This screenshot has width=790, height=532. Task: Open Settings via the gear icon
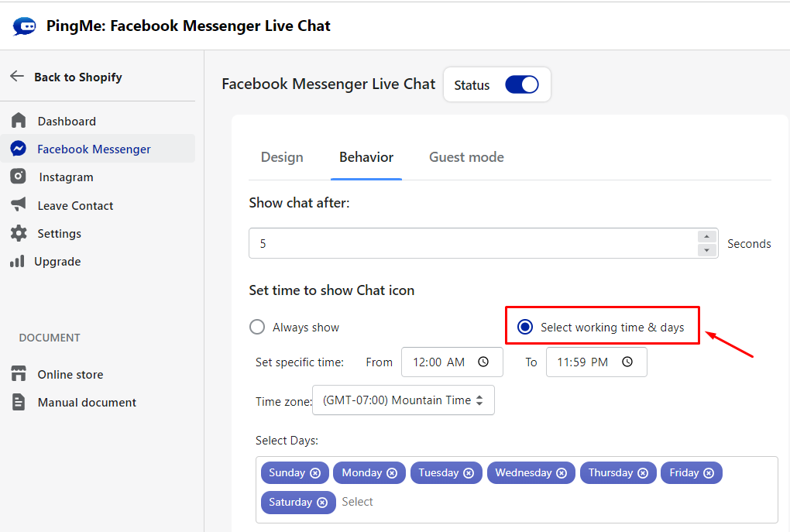(x=19, y=233)
